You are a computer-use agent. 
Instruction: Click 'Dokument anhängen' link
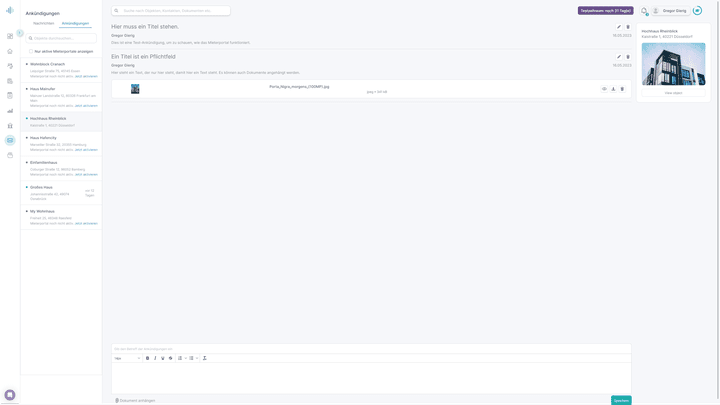(x=136, y=400)
